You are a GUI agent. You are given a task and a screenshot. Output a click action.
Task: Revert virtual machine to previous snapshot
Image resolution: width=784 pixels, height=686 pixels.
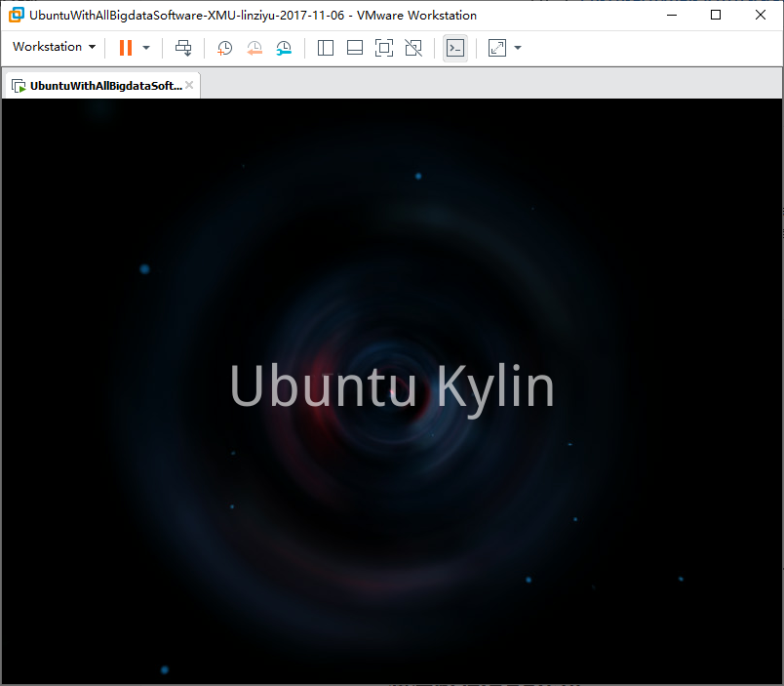(x=255, y=48)
